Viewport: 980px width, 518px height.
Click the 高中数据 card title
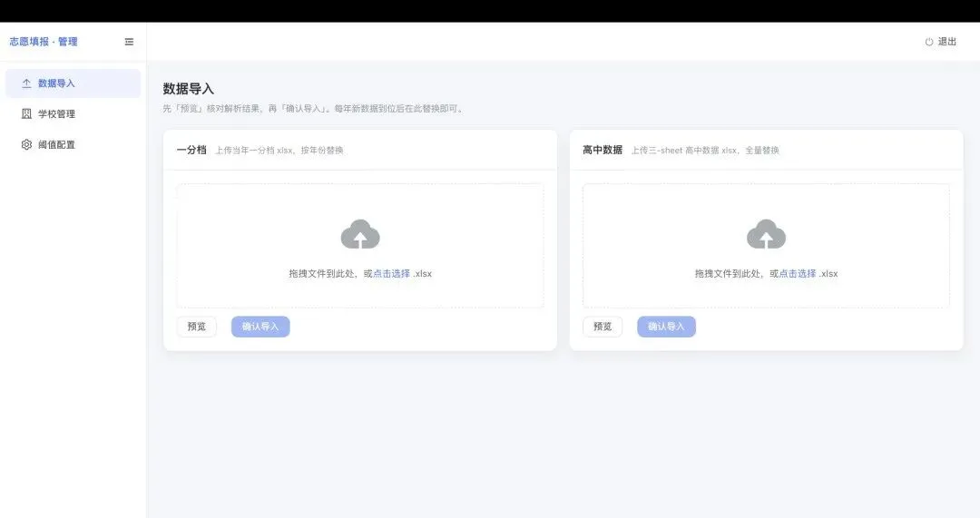click(x=603, y=150)
